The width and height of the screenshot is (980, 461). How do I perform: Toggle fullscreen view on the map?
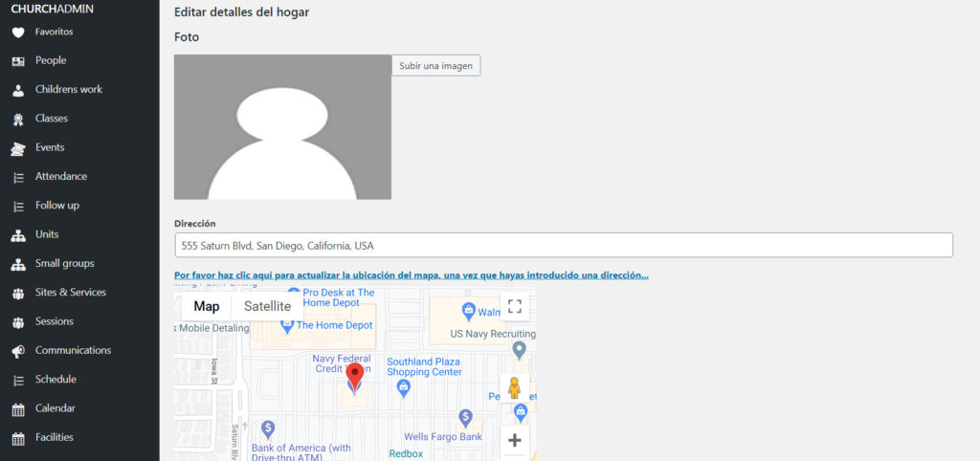pyautogui.click(x=515, y=306)
